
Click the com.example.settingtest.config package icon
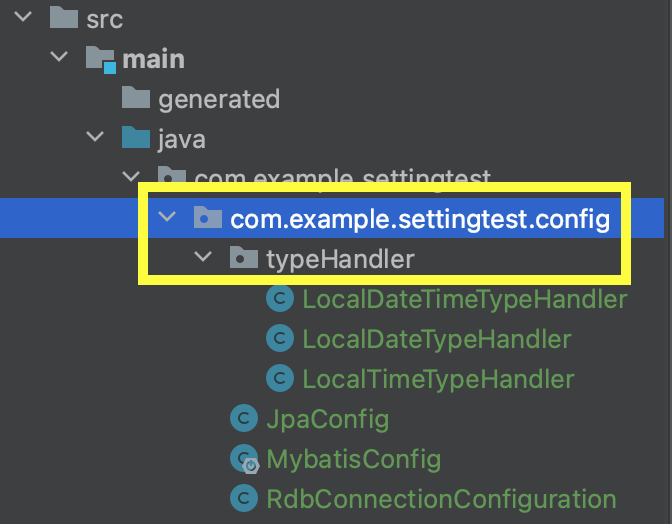click(x=208, y=217)
